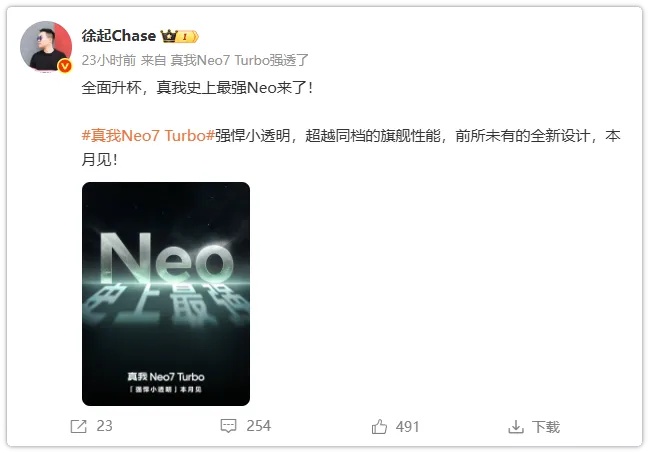The height and width of the screenshot is (453, 649).
Task: Click the download arrow icon
Action: coord(516,427)
